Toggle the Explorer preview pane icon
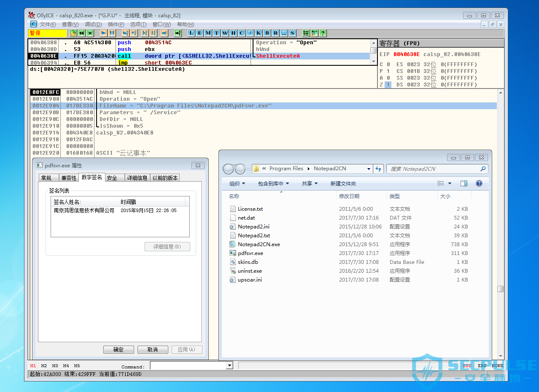The image size is (539, 392). [x=464, y=183]
